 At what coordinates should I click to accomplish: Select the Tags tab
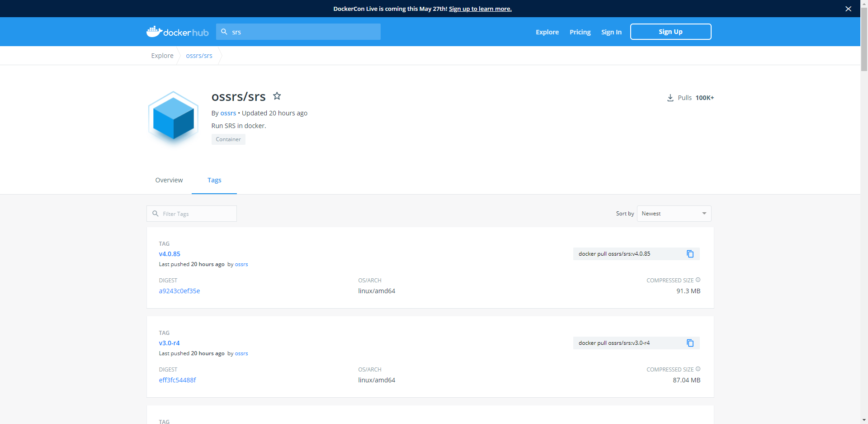click(x=214, y=180)
